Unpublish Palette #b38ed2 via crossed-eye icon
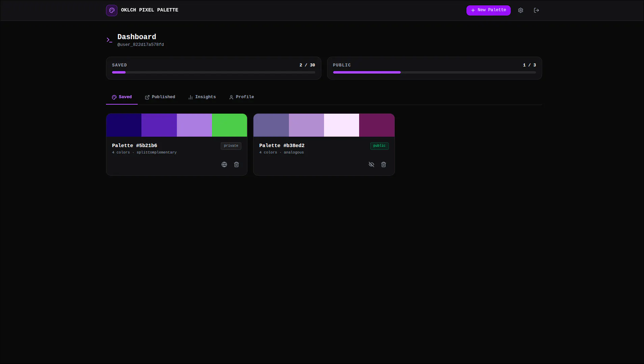The width and height of the screenshot is (644, 364). coord(371,164)
